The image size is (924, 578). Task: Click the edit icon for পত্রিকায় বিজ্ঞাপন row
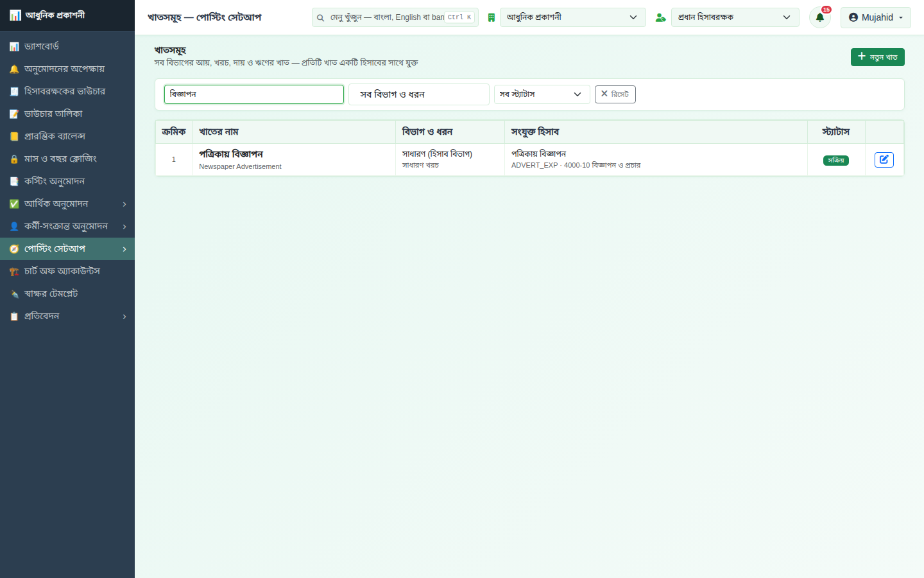[884, 159]
